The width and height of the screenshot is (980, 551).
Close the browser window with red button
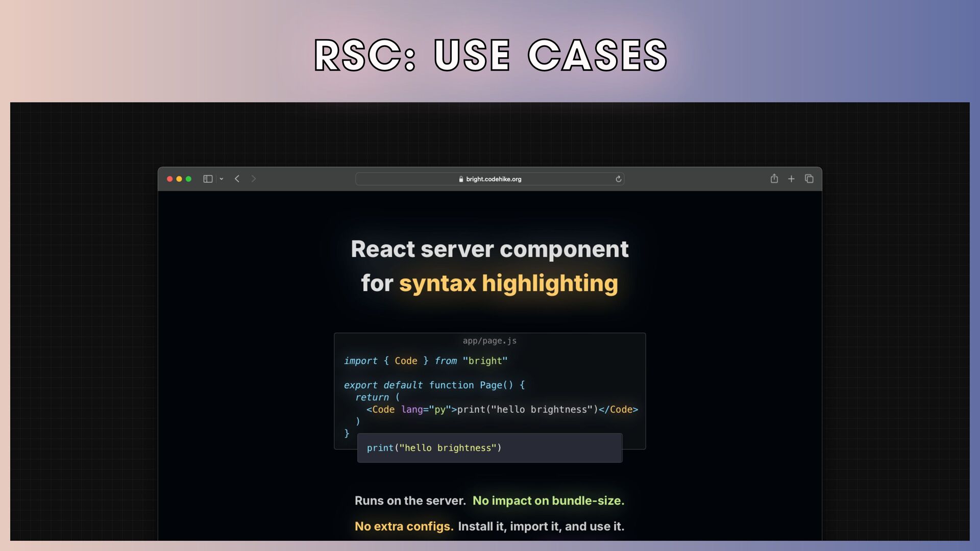coord(170,179)
